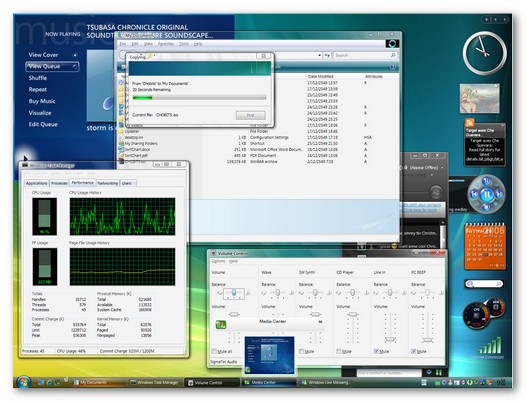The height and width of the screenshot is (401, 526).
Task: Click the master Volume balance slider
Action: tap(234, 293)
